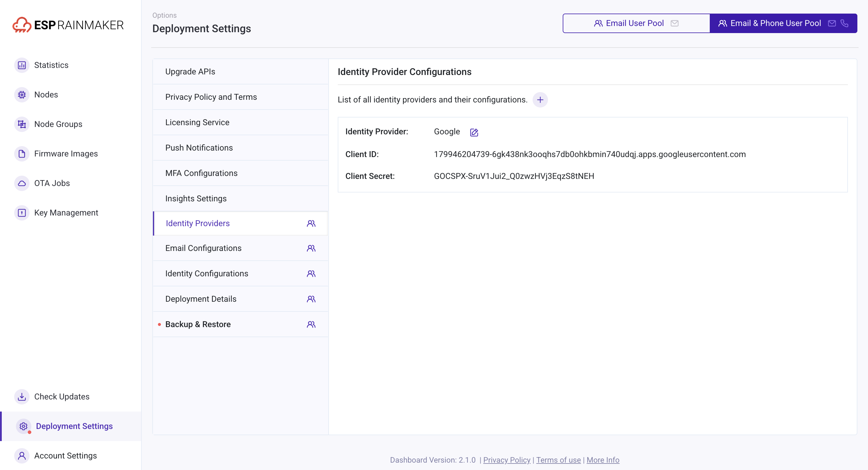Open Account Settings in sidebar
Viewport: 868px width, 470px height.
(65, 456)
